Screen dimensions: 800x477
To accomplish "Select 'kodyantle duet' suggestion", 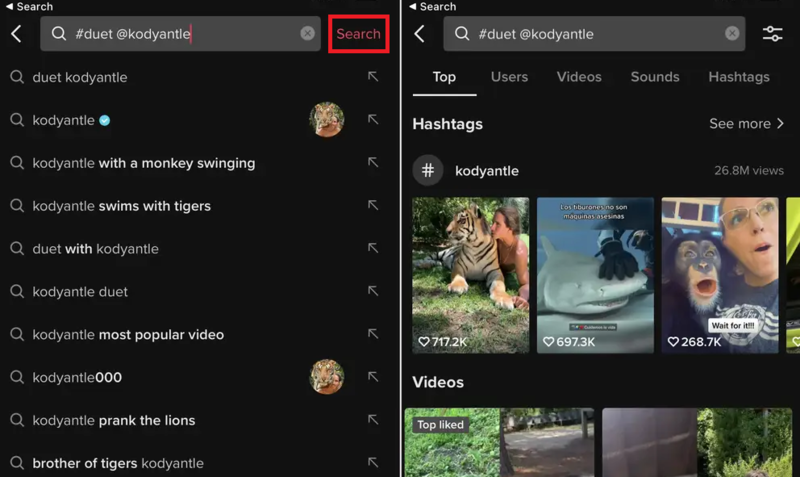I will pos(80,292).
